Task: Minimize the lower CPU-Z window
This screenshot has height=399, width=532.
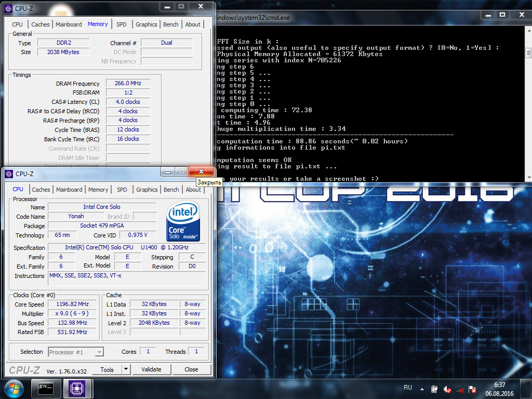Action: coord(168,172)
